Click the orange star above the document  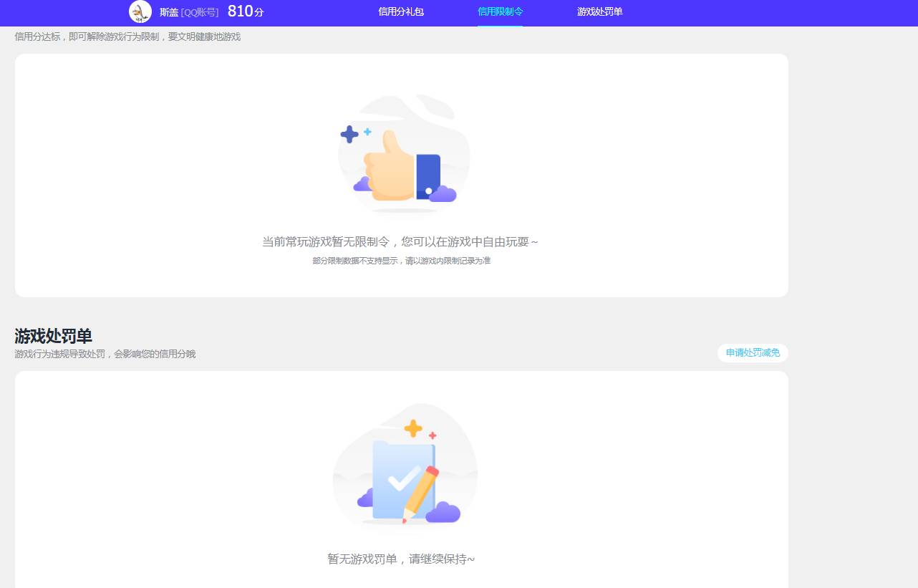pos(413,430)
